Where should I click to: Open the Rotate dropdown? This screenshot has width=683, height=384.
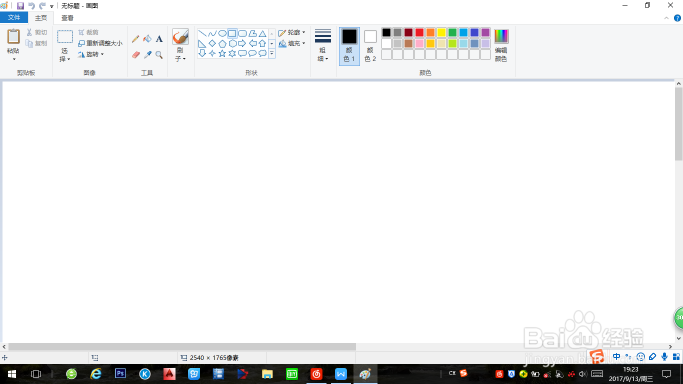coord(91,54)
